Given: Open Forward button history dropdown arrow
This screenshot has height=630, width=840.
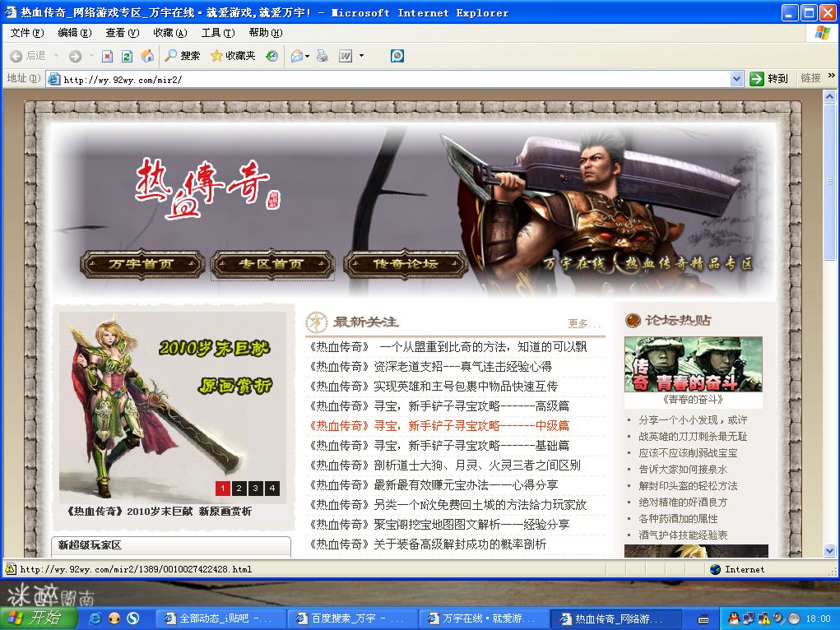Looking at the screenshot, I should [x=91, y=56].
